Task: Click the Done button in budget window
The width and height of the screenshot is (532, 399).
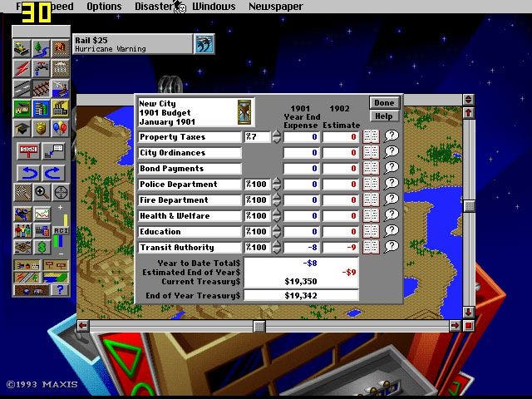Action: point(384,103)
